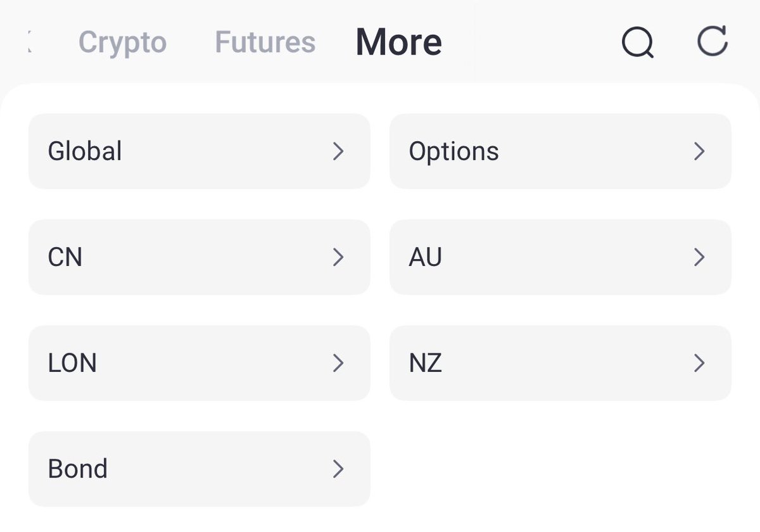Viewport: 760px width, 532px height.
Task: Expand the chevron arrow beside Options
Action: coord(699,151)
